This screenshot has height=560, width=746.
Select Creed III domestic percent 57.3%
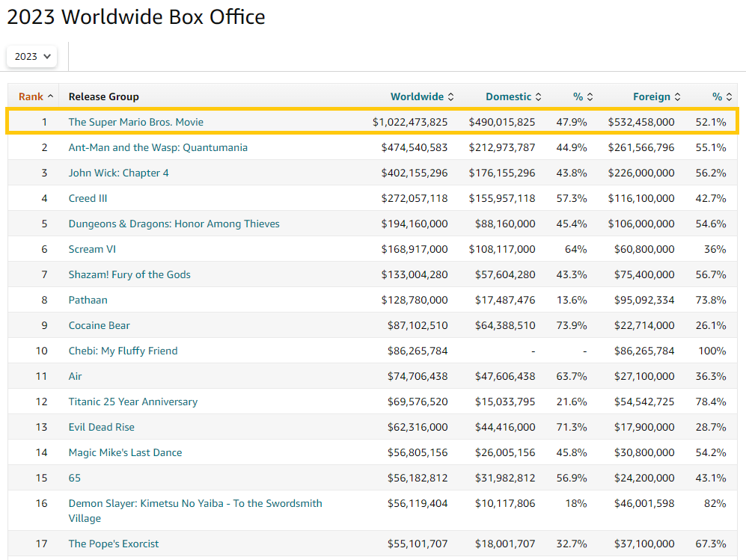[x=572, y=198]
